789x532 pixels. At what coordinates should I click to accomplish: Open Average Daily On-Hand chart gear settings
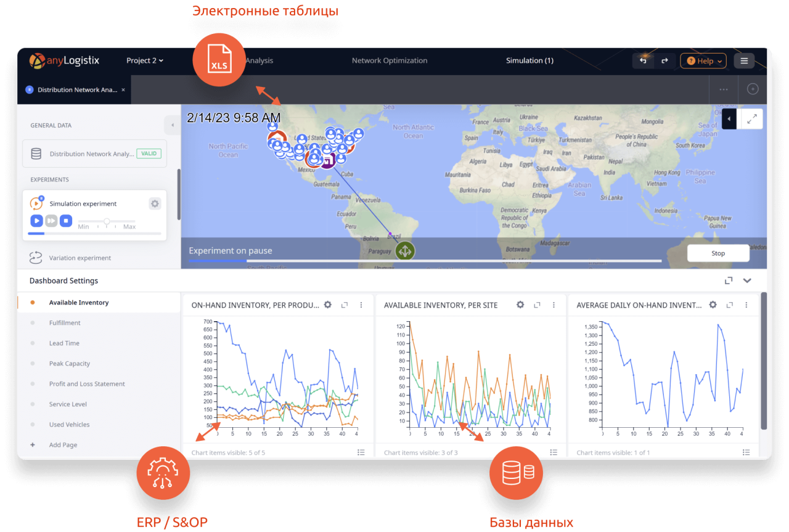pyautogui.click(x=713, y=305)
